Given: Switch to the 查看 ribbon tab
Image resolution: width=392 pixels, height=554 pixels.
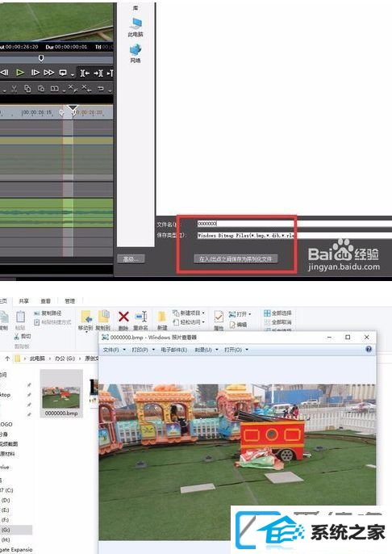Looking at the screenshot, I should 45,300.
